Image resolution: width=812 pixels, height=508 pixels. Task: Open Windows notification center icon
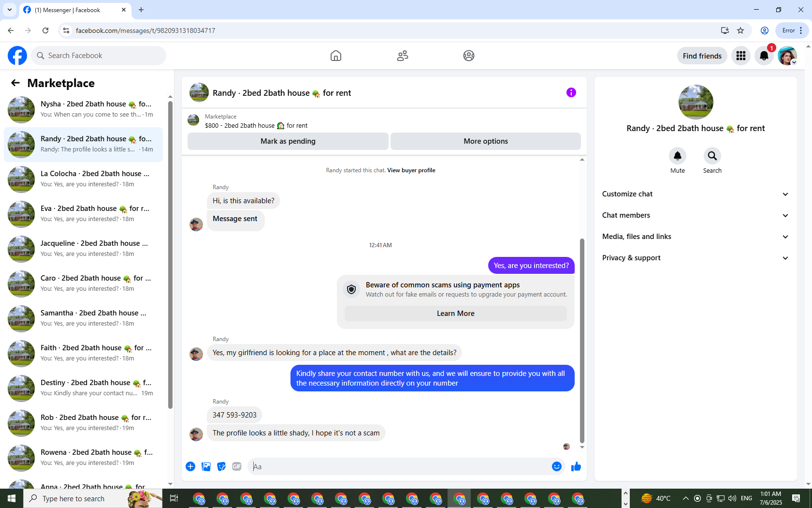coord(796,498)
